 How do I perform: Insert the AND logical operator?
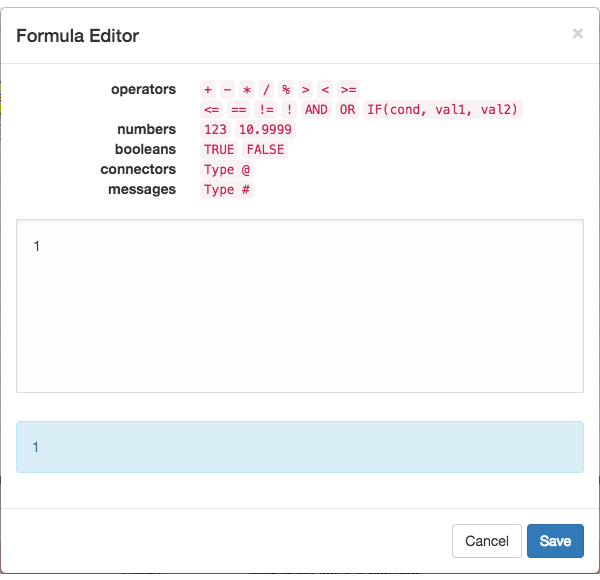pos(316,110)
